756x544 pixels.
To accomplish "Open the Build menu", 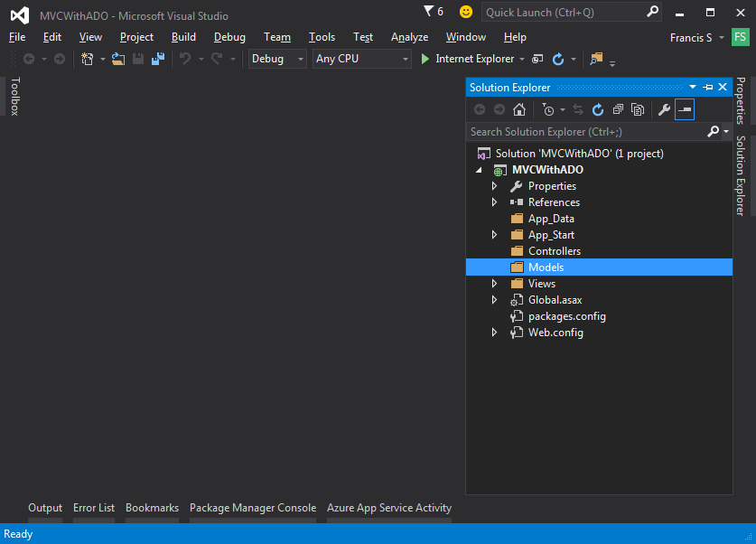I will pyautogui.click(x=183, y=37).
